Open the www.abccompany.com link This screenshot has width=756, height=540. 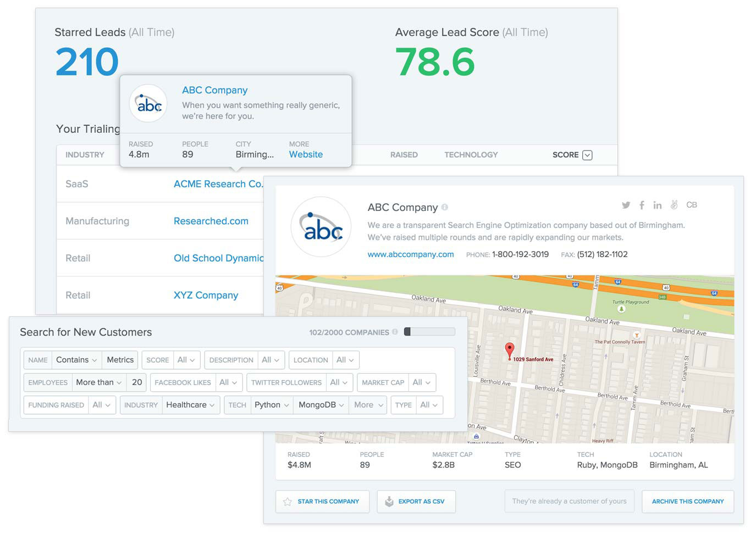(411, 254)
